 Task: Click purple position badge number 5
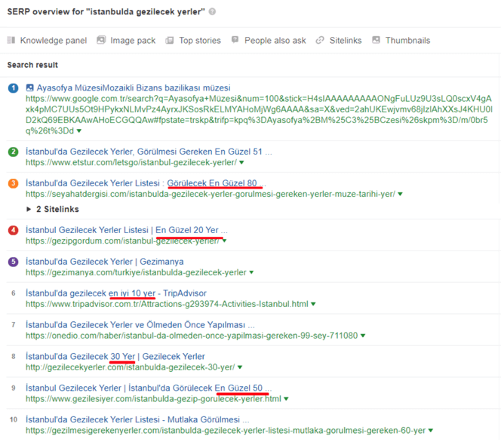pyautogui.click(x=13, y=262)
